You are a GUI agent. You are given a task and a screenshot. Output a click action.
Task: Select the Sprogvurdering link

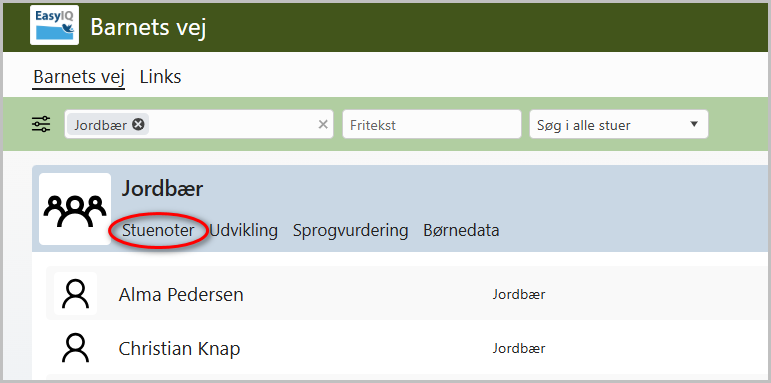click(x=351, y=230)
